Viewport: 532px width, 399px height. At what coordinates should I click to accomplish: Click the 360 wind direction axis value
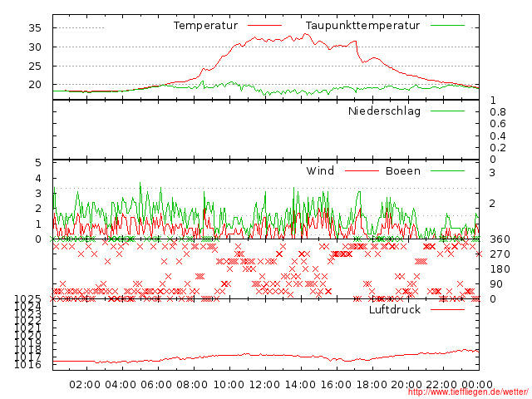point(500,239)
